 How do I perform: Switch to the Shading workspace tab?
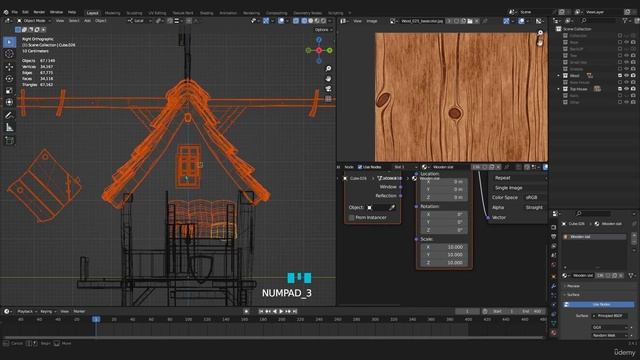tap(207, 13)
